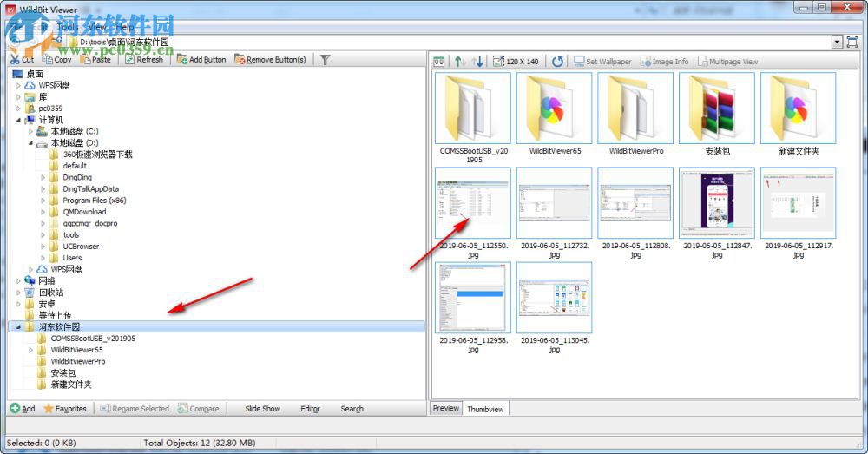Expand the pc0359 tree node
This screenshot has height=454, width=868.
pyautogui.click(x=18, y=109)
